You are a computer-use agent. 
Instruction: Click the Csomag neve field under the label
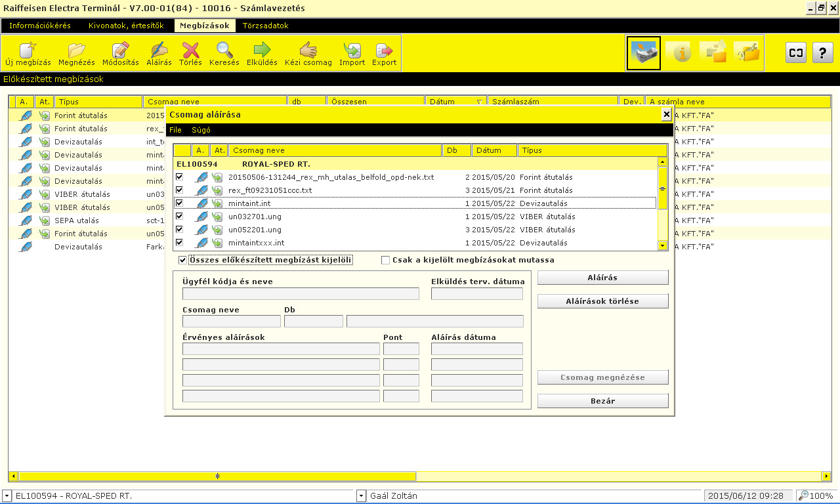click(x=232, y=321)
